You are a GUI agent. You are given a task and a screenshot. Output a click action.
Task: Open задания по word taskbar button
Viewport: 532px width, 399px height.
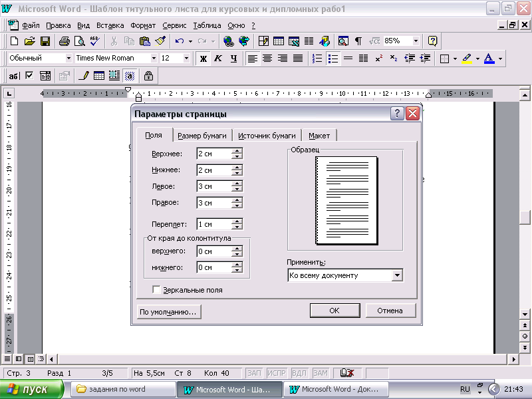[123, 389]
